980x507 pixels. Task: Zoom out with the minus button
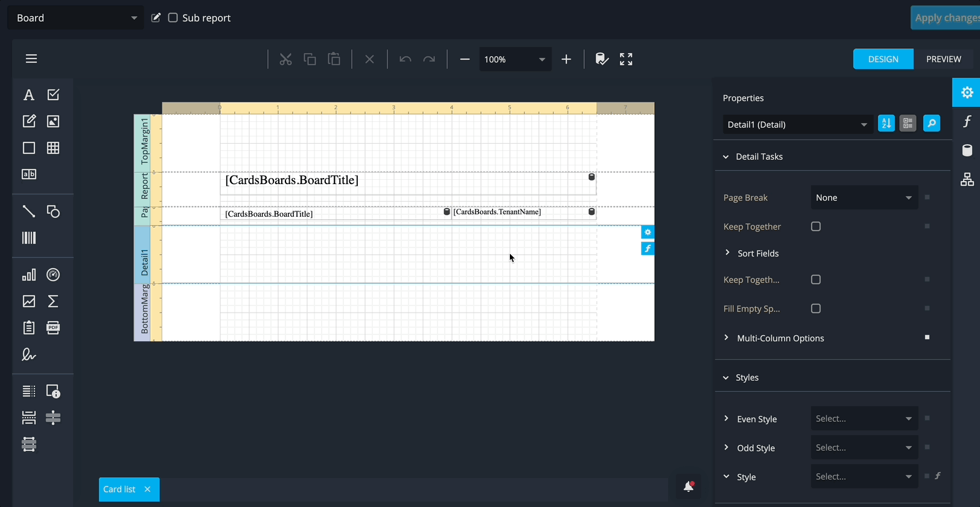click(465, 59)
